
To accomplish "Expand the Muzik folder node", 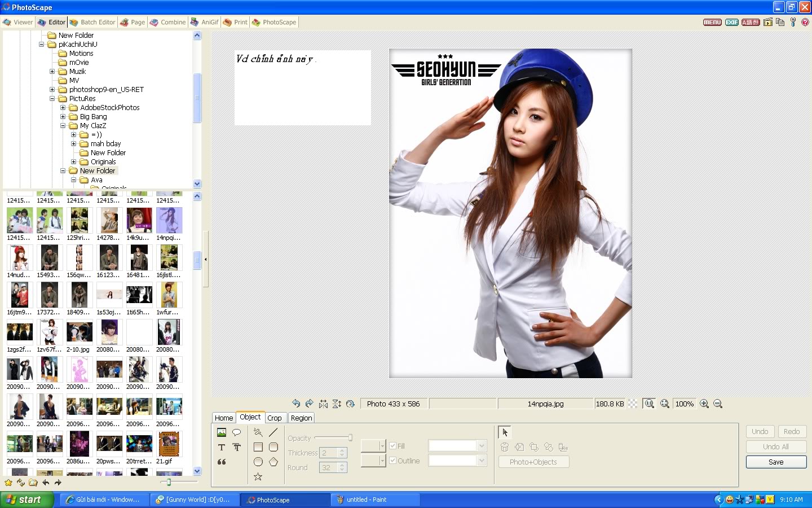I will [52, 71].
